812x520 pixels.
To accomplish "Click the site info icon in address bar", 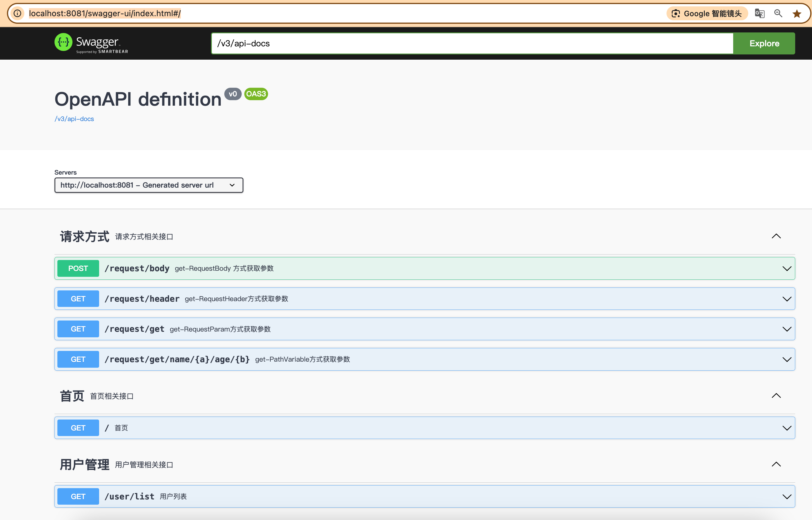I will point(17,13).
